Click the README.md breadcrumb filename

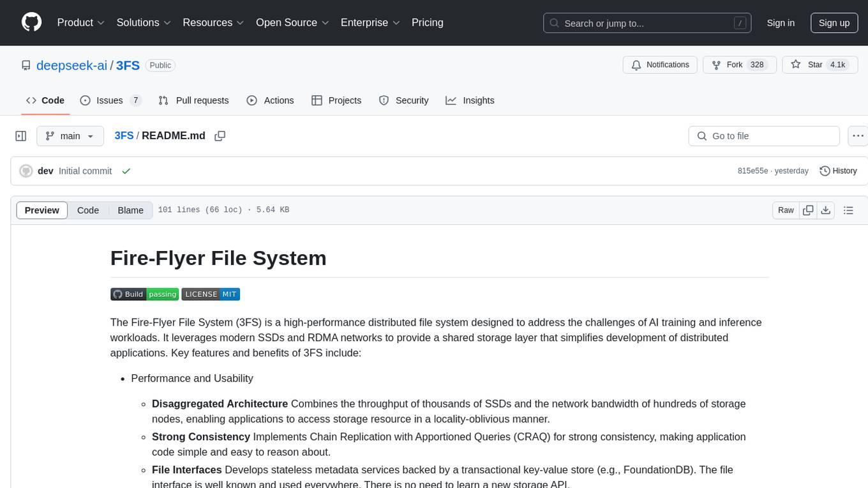[x=174, y=136]
